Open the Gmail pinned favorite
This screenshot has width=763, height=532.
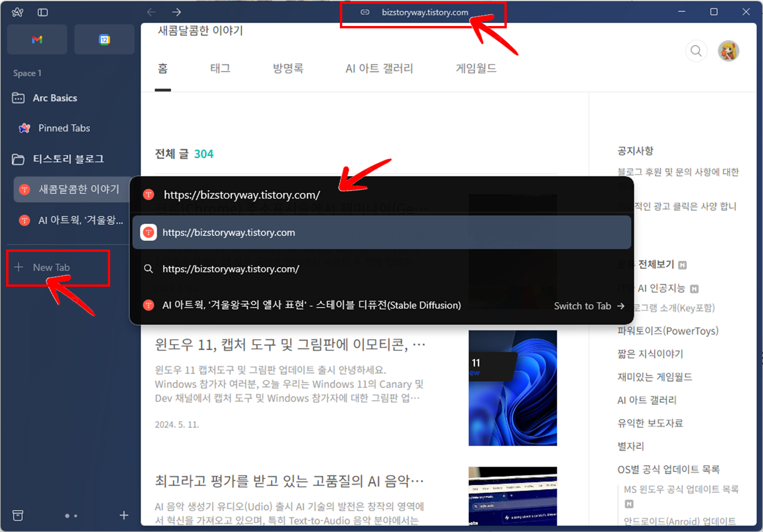point(37,40)
